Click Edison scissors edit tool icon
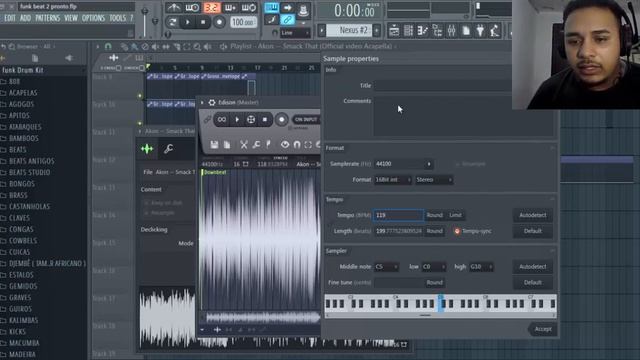This screenshot has width=640, height=360. pyautogui.click(x=244, y=144)
